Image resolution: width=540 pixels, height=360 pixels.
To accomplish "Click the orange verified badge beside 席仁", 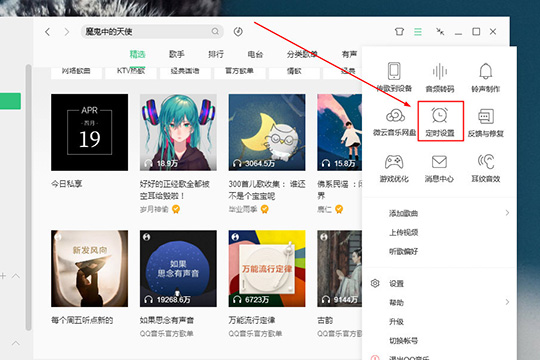I will [339, 209].
